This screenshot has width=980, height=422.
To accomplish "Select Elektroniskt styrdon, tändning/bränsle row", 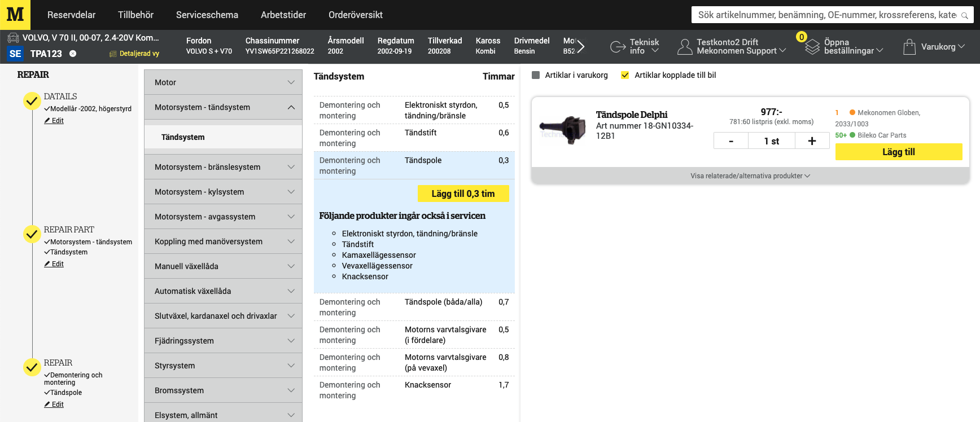I will (414, 110).
